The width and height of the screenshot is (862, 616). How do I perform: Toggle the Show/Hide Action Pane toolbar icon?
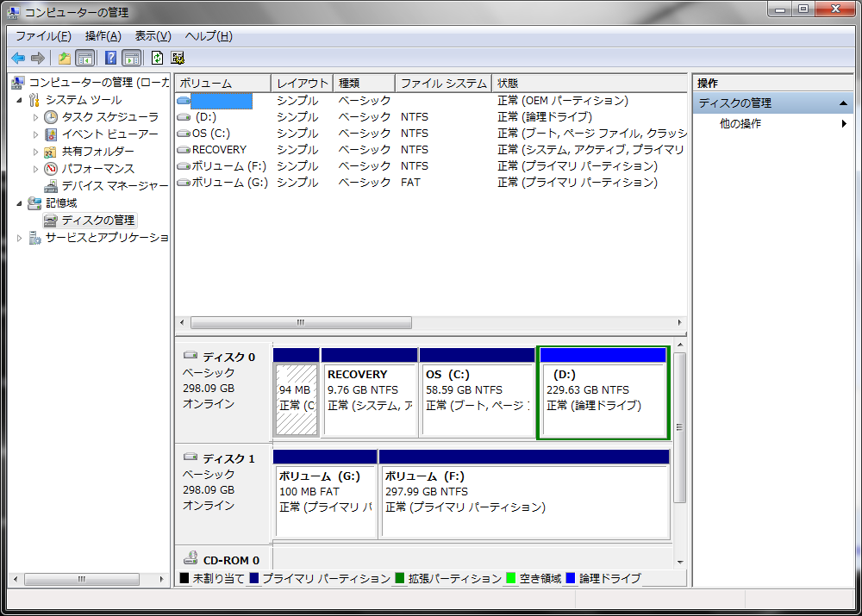click(132, 58)
